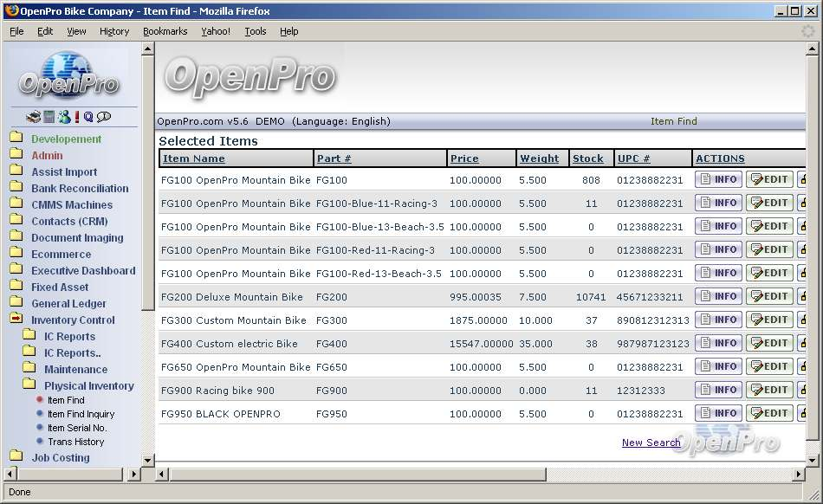
Task: Click the red exclamation mark icon
Action: click(76, 117)
